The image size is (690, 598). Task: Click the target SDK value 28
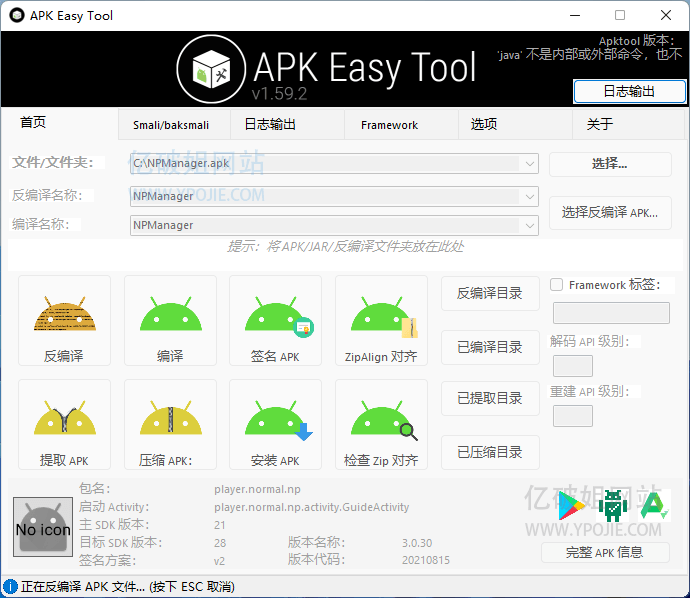tap(220, 543)
